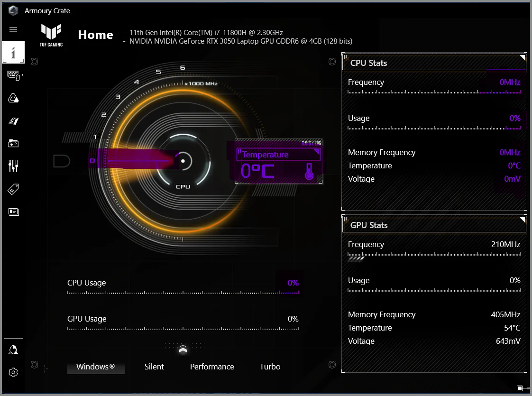The width and height of the screenshot is (532, 396).
Task: Open the Featured deals tag icon
Action: point(13,189)
